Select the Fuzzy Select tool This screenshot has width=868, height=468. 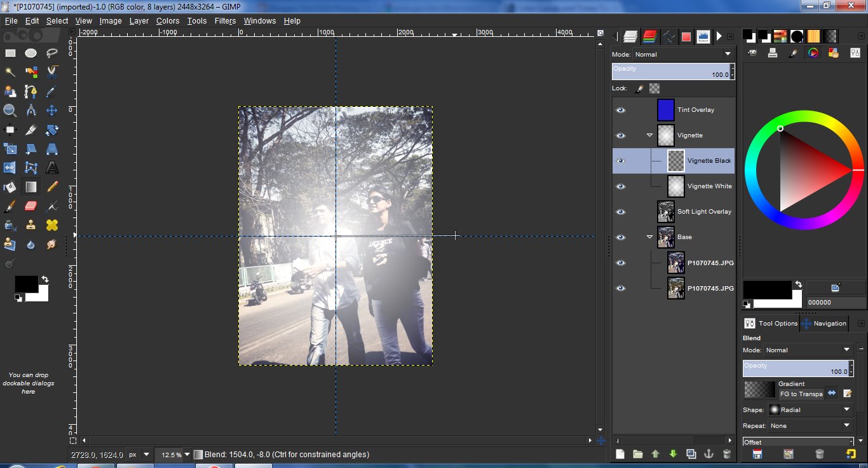point(11,72)
